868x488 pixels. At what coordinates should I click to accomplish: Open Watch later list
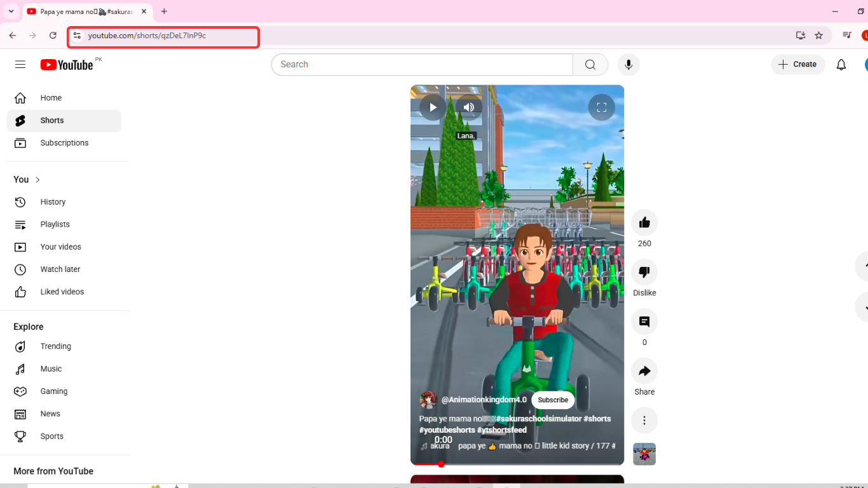coord(64,269)
